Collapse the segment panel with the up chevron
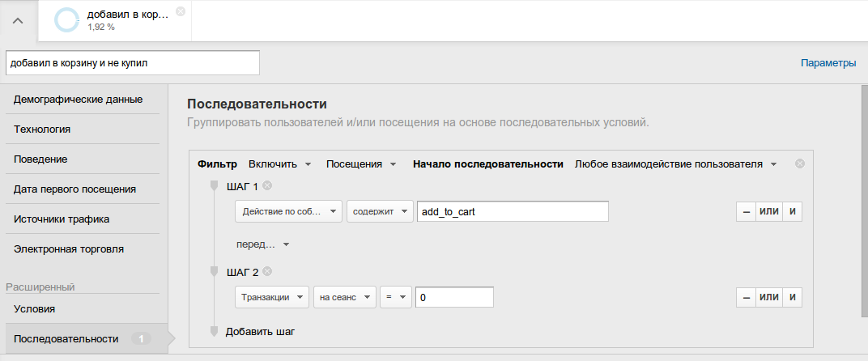This screenshot has width=868, height=361. [18, 21]
